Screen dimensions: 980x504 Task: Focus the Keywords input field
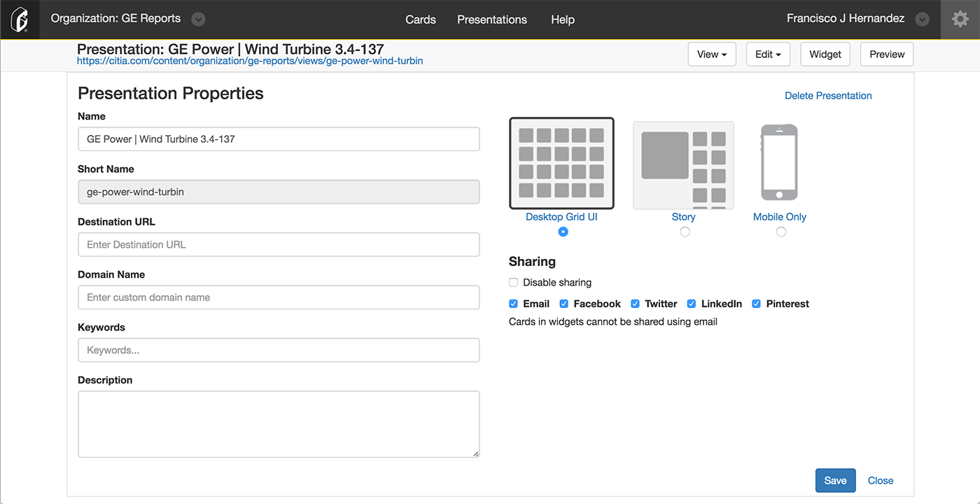279,350
